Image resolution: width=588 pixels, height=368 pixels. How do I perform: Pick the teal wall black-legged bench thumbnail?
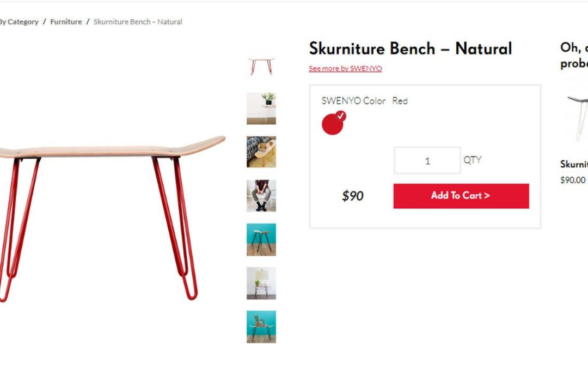coord(261,239)
